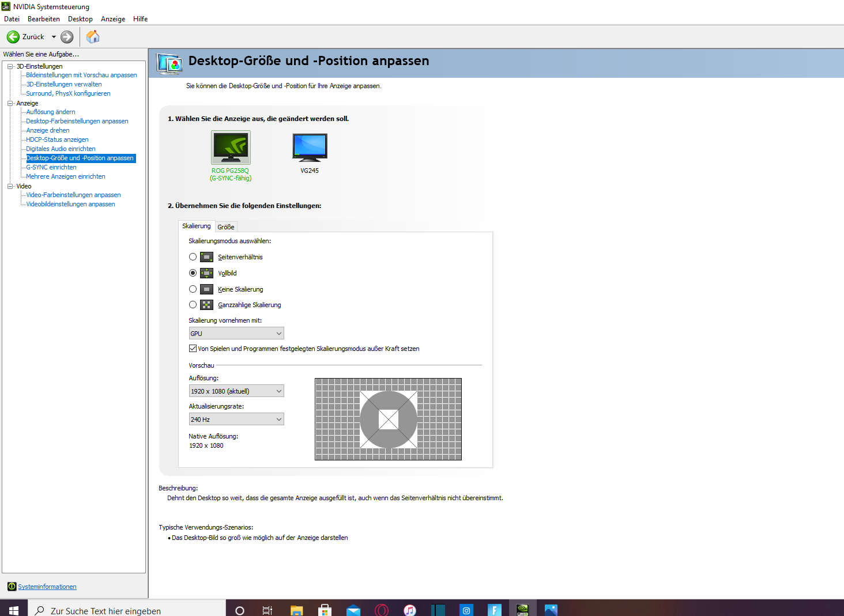The image size is (844, 616).
Task: Open G-SYNC einrichten link
Action: pos(51,167)
